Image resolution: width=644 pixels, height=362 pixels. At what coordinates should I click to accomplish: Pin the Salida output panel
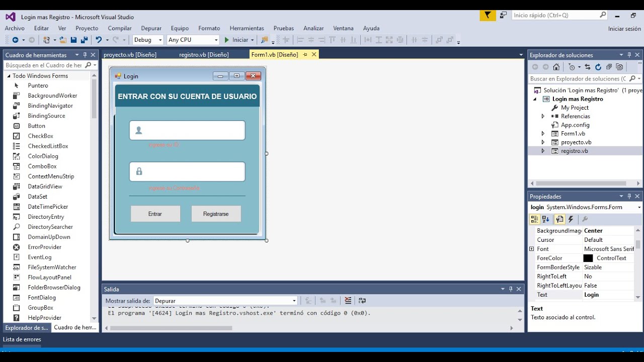point(511,289)
